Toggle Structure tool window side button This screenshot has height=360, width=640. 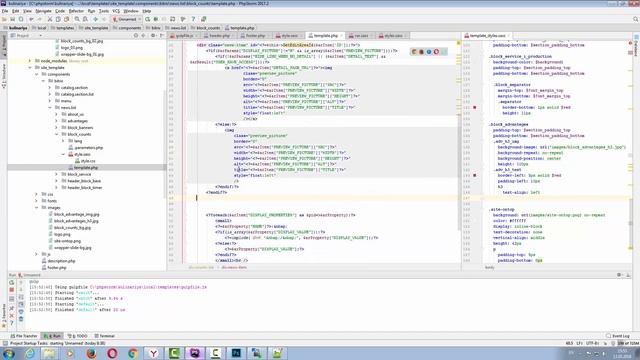pos(4,76)
